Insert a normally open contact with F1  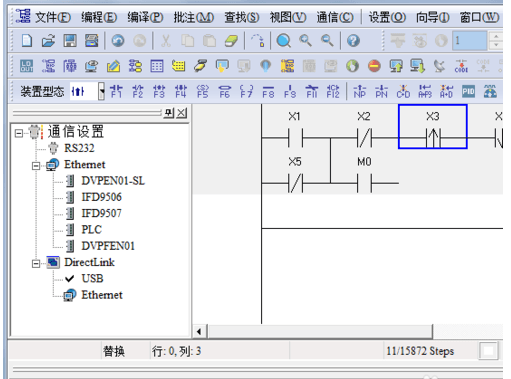coord(116,91)
